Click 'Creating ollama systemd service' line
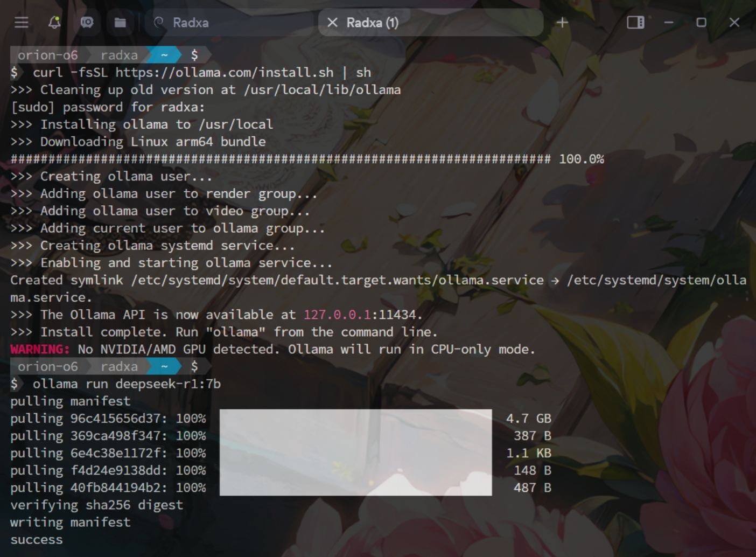756x557 pixels. [x=153, y=246]
